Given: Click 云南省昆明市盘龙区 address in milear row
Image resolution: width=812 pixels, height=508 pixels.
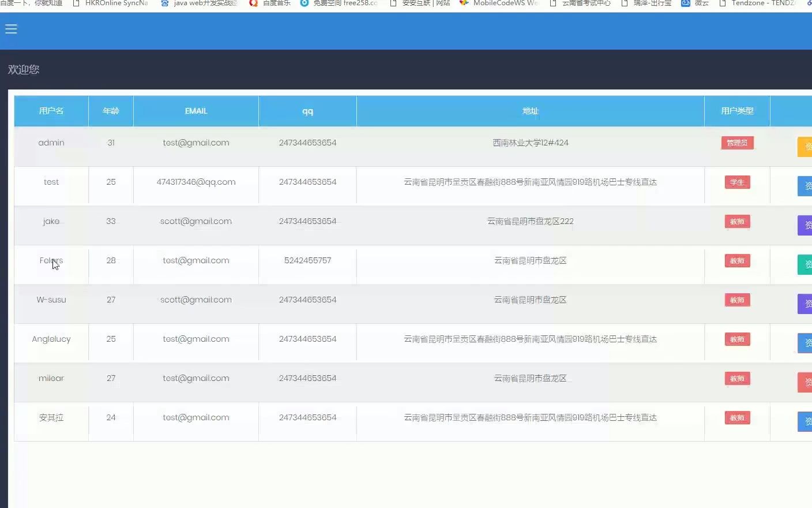Looking at the screenshot, I should coord(531,378).
